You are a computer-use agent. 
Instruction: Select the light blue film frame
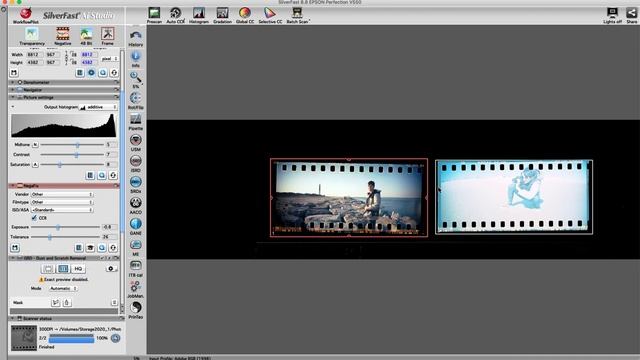514,197
